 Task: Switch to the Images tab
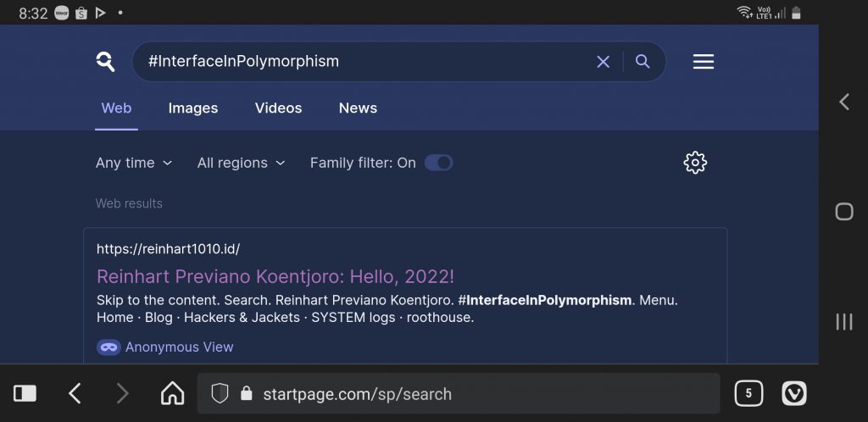[x=192, y=108]
